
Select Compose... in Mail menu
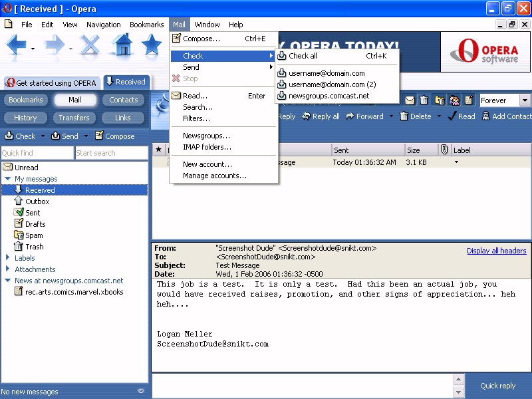224,39
